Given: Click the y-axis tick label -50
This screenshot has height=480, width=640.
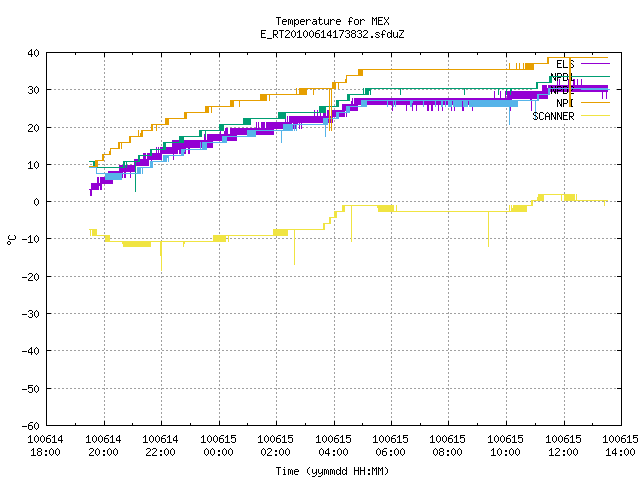Looking at the screenshot, I should [31, 389].
